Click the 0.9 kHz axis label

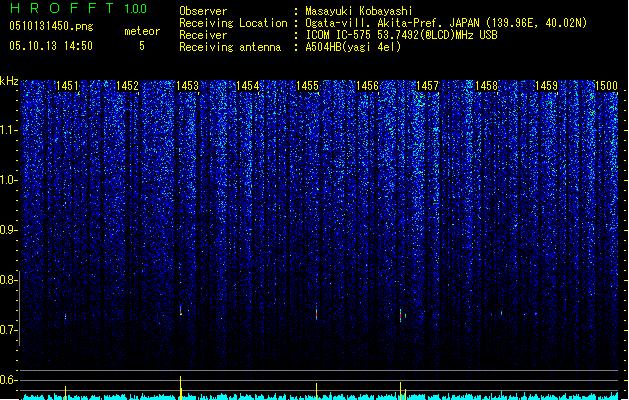(x=9, y=230)
